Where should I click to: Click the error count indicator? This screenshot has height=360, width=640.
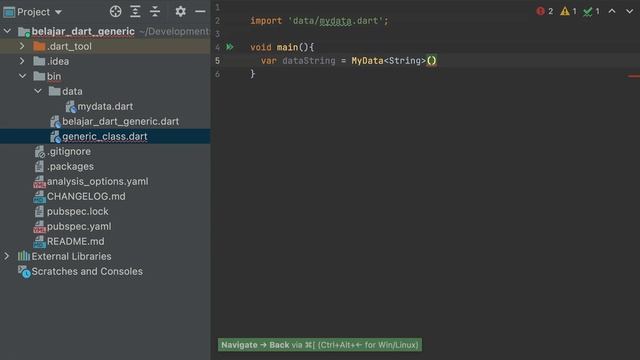(545, 11)
